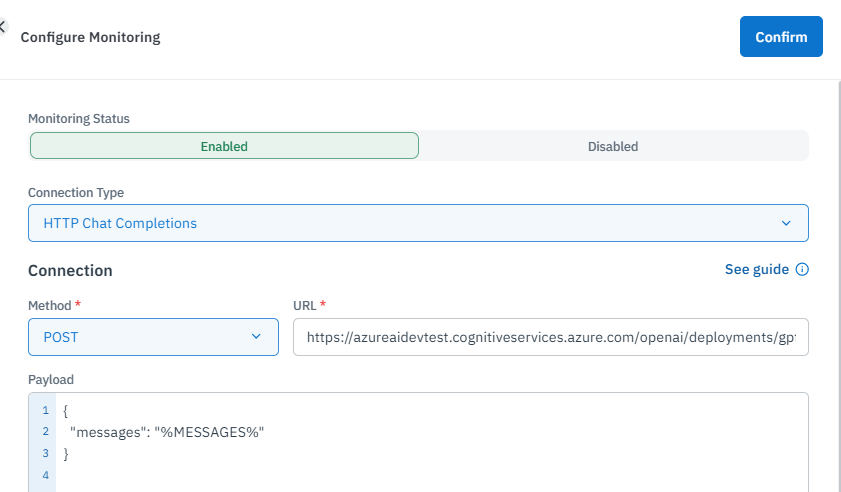This screenshot has width=841, height=492.
Task: Open the HTTP Chat Completions connection type dropdown
Action: click(x=418, y=223)
